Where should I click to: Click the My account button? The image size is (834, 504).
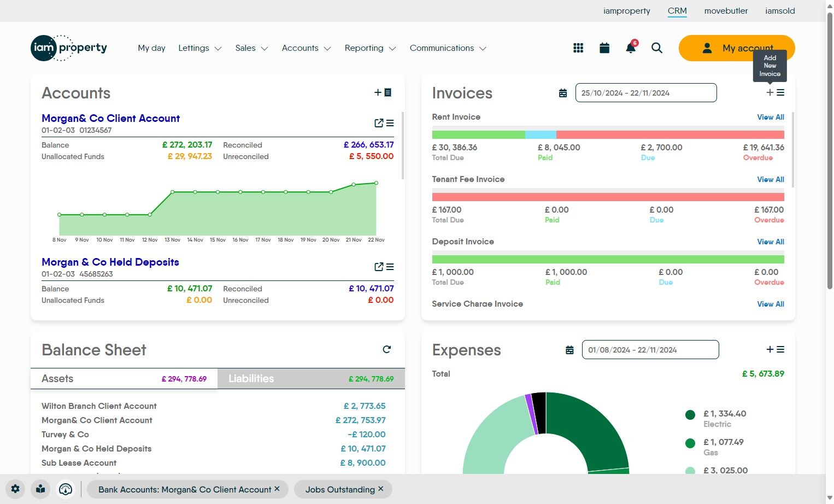(x=737, y=48)
